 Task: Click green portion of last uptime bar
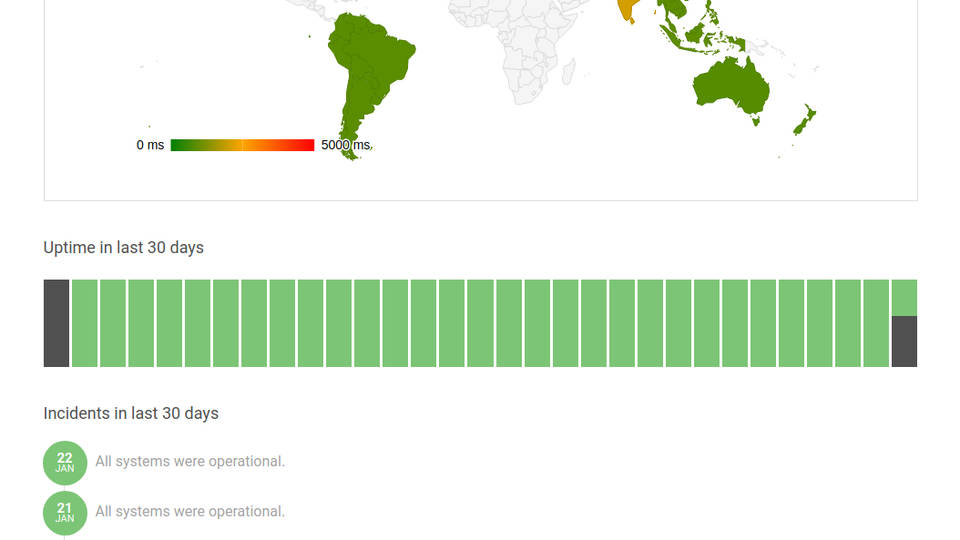pyautogui.click(x=904, y=297)
